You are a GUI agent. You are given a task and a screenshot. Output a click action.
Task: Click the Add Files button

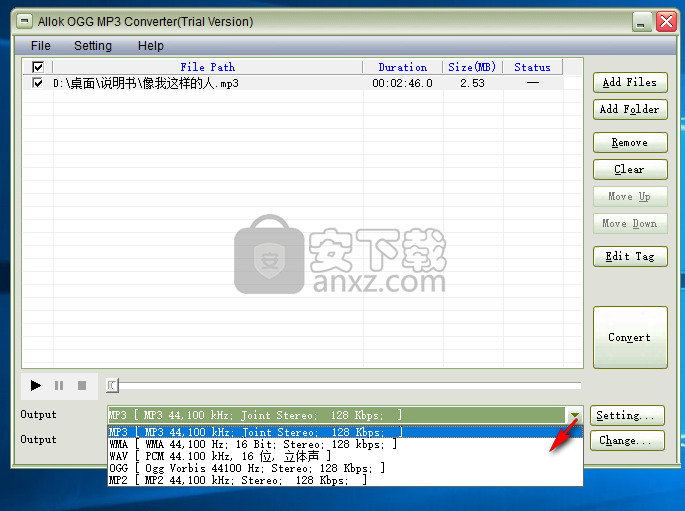coord(630,83)
